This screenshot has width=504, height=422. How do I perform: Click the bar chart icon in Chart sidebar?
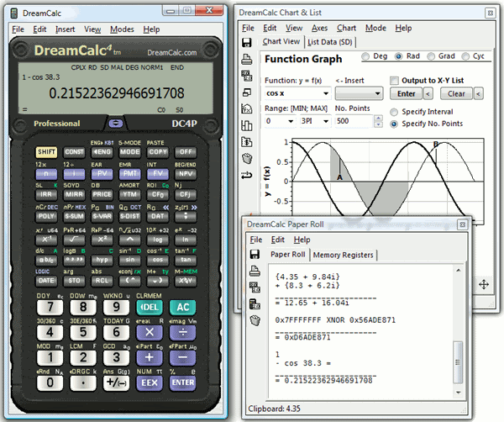pyautogui.click(x=246, y=125)
